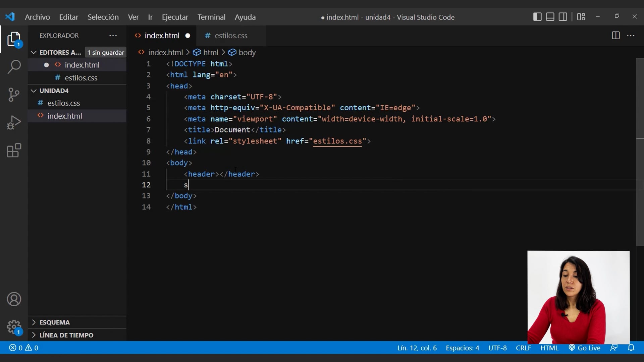This screenshot has height=362, width=644.
Task: Open the split editor icon in editor toolbar
Action: pyautogui.click(x=616, y=36)
